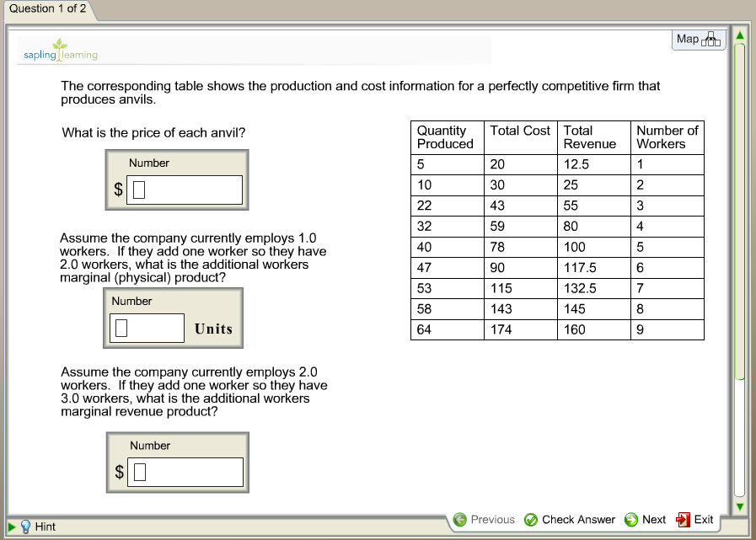This screenshot has width=756, height=540.
Task: Go to Next question
Action: tap(654, 519)
